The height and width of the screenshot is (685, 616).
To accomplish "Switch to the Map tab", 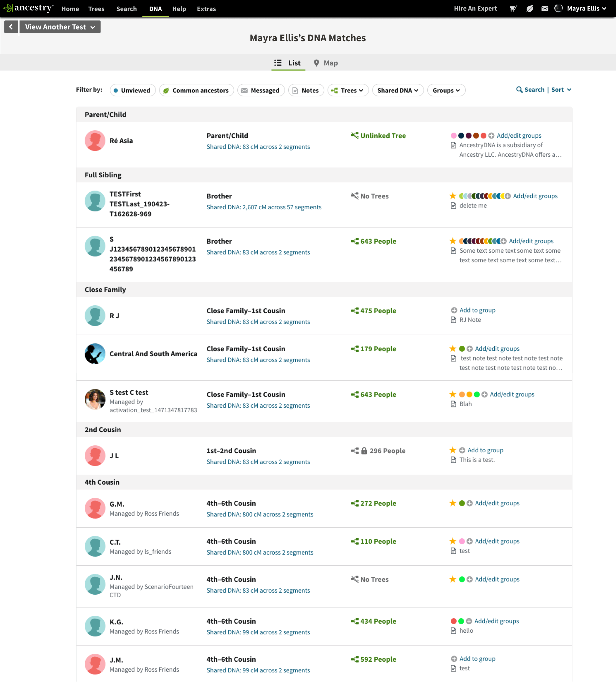I will (x=326, y=63).
